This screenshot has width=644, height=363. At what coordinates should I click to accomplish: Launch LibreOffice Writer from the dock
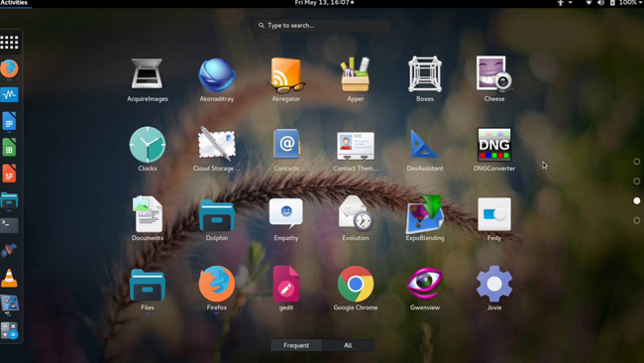(9, 121)
